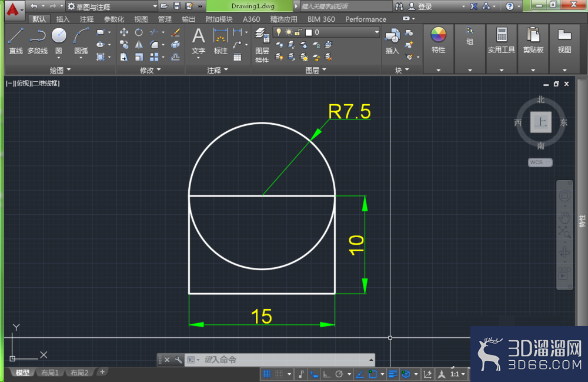The width and height of the screenshot is (588, 382).
Task: Click the WCS button under the view cube
Action: click(540, 162)
